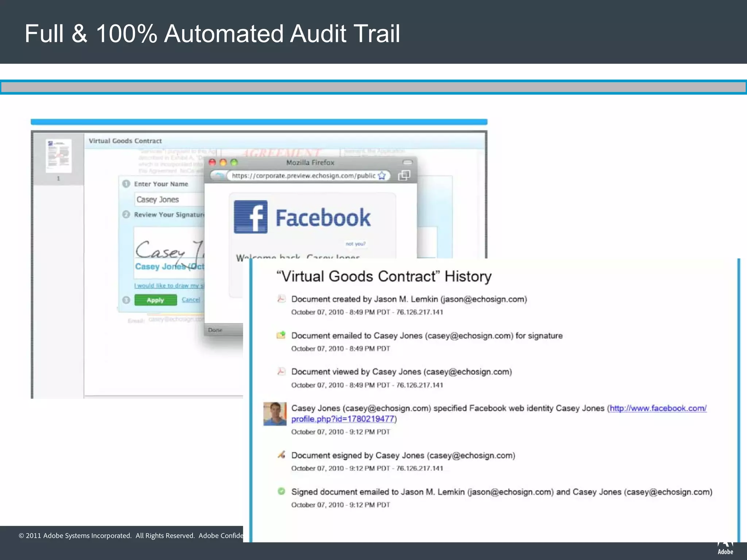Click 'Document emailed to Casey Jones' entry
The image size is (747, 560).
click(x=427, y=336)
